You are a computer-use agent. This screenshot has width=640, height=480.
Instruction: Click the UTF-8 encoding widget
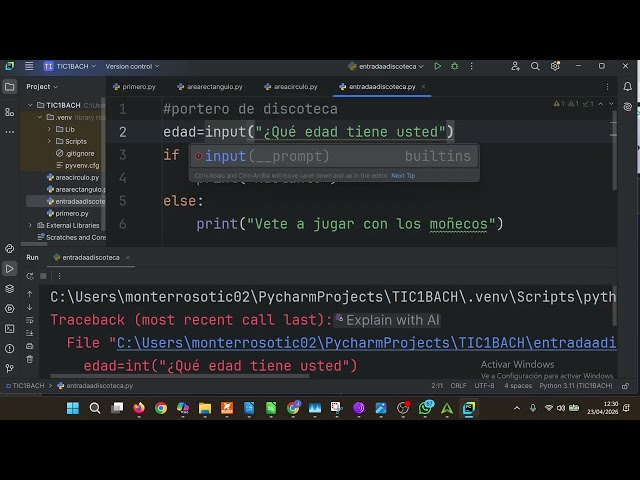click(x=484, y=386)
